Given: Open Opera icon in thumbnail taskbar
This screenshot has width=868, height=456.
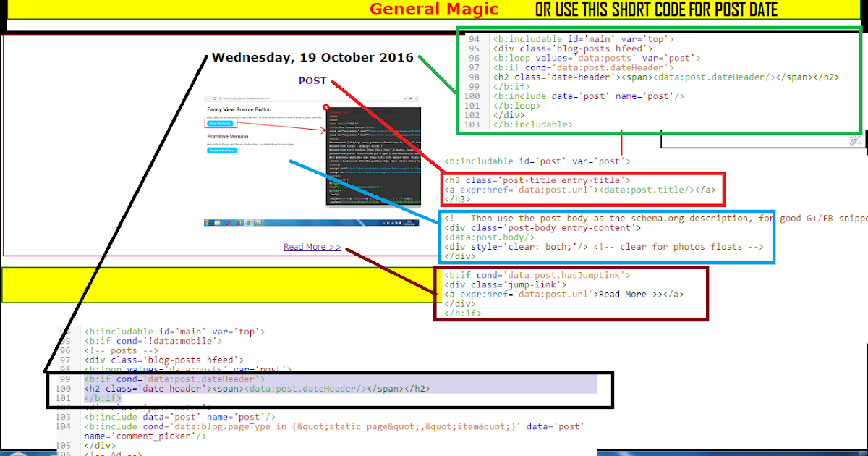Looking at the screenshot, I should click(228, 223).
